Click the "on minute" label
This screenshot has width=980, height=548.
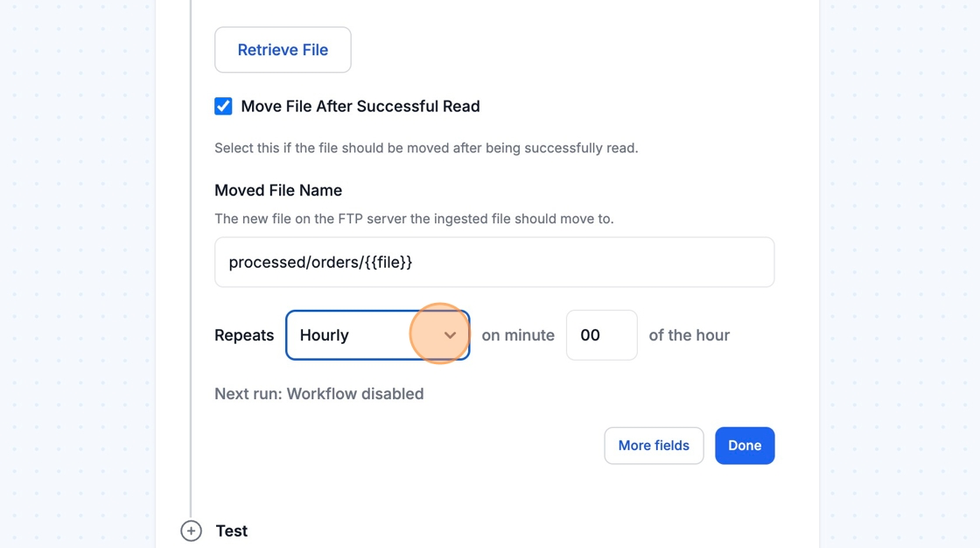pos(518,335)
